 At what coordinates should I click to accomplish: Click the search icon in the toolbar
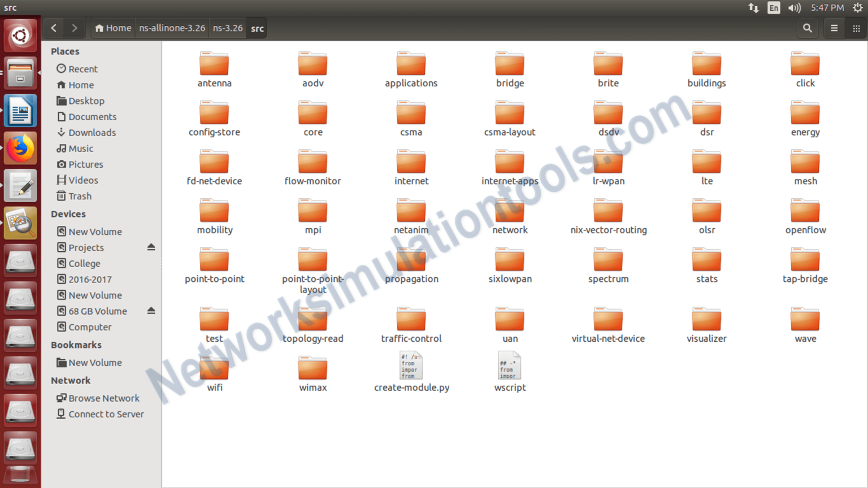pos(807,28)
